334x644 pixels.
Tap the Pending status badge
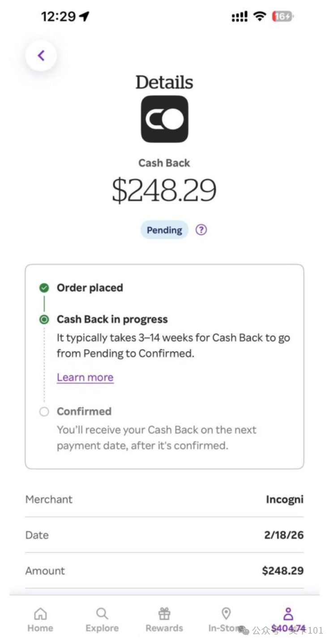coord(164,230)
